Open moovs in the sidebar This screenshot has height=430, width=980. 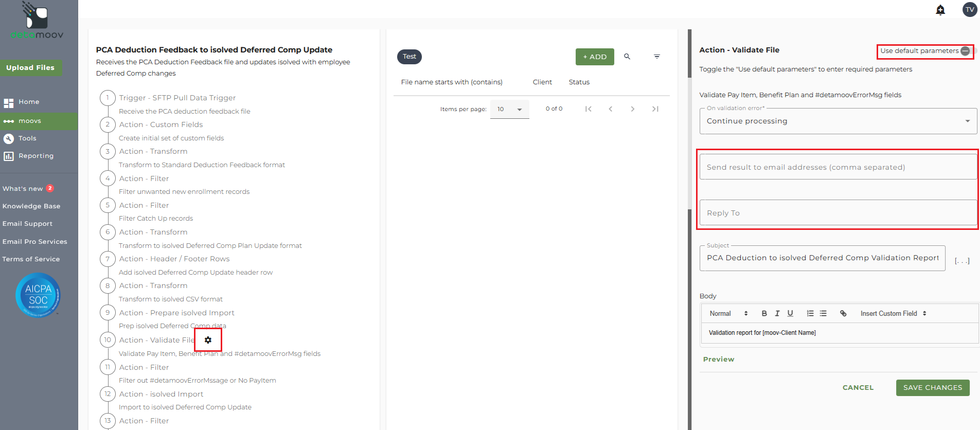(30, 121)
